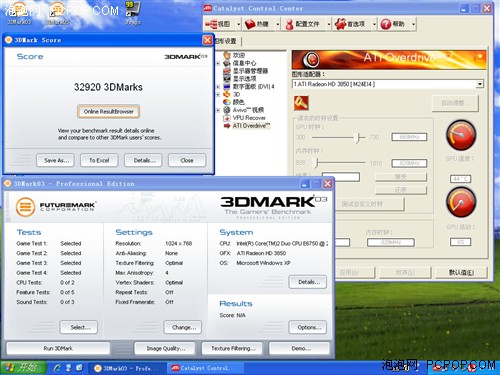500x375 pixels.
Task: Select 欢迎 welcome item in Catalyst tree
Action: (239, 55)
